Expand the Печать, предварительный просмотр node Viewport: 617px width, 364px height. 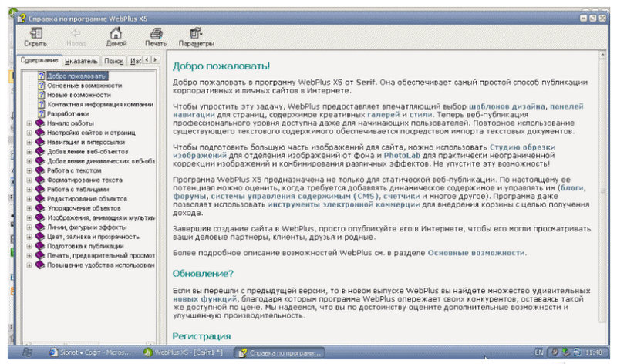click(x=29, y=255)
